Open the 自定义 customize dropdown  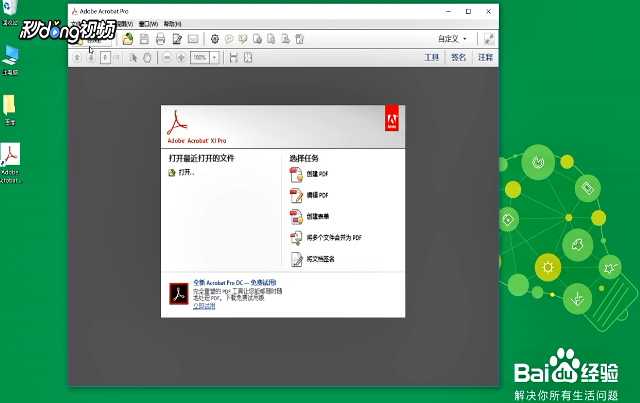pos(452,39)
